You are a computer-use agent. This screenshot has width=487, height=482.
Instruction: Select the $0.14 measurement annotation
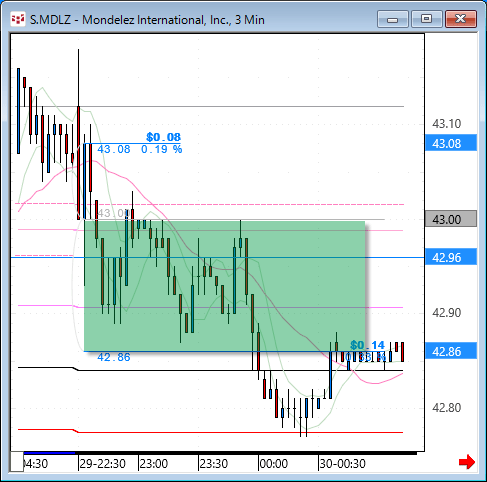(367, 345)
